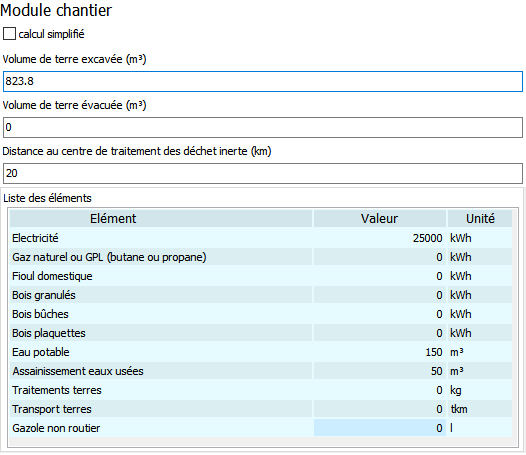Screen dimensions: 526x455
Task: Click the Valeur column header
Action: [x=380, y=218]
